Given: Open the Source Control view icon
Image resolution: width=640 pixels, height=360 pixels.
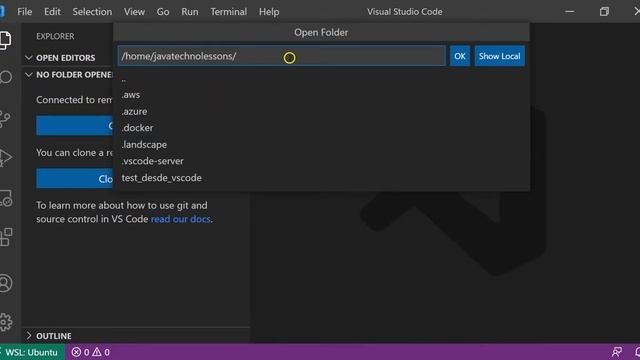Looking at the screenshot, I should [x=5, y=118].
